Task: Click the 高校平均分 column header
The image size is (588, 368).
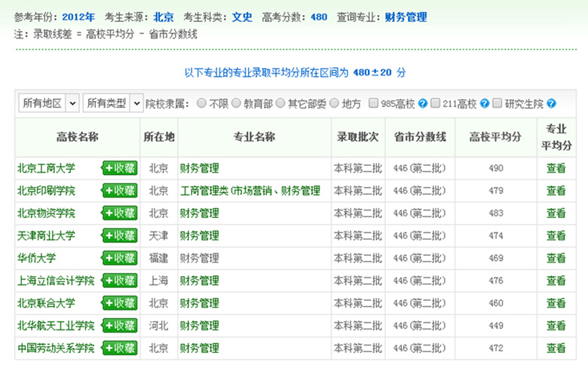Action: point(495,137)
